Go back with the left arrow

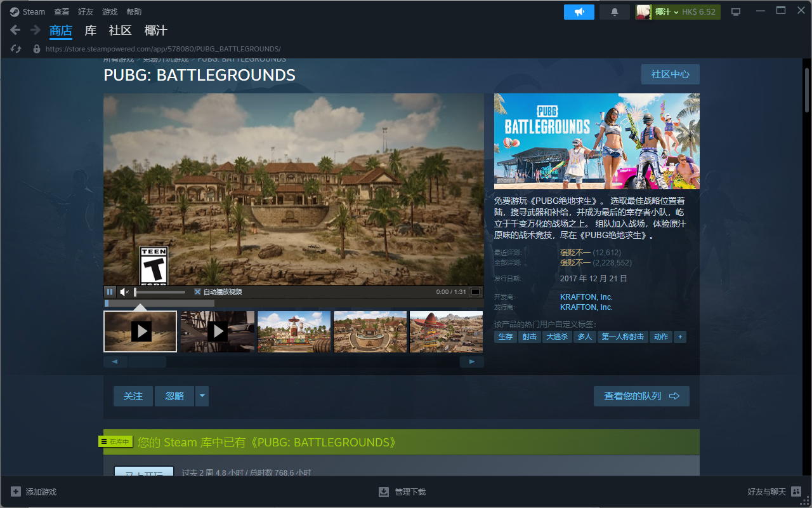(16, 30)
